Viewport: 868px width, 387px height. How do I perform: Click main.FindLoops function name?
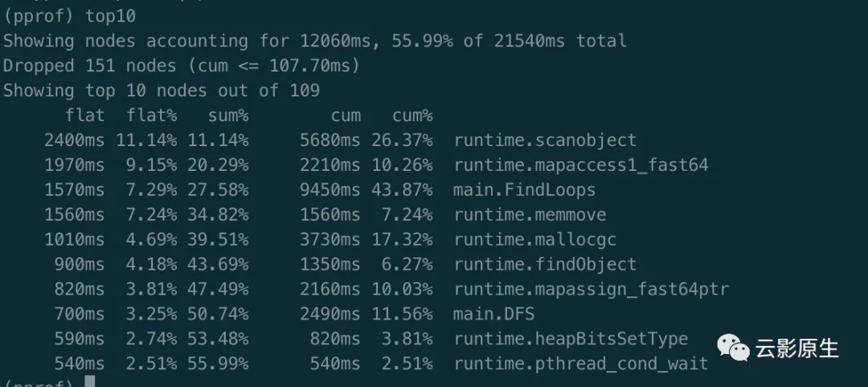pos(524,190)
